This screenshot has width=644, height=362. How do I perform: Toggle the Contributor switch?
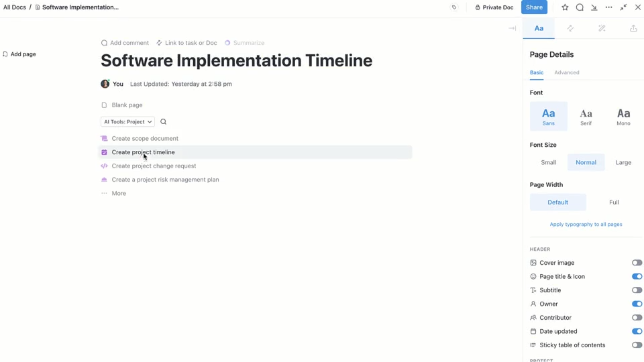point(637,318)
